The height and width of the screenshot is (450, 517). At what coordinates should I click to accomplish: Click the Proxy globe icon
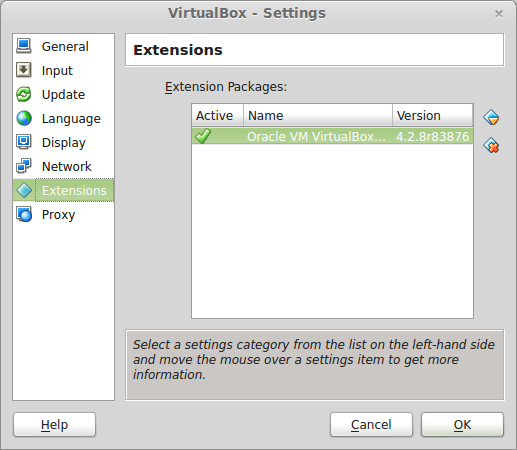tap(24, 214)
